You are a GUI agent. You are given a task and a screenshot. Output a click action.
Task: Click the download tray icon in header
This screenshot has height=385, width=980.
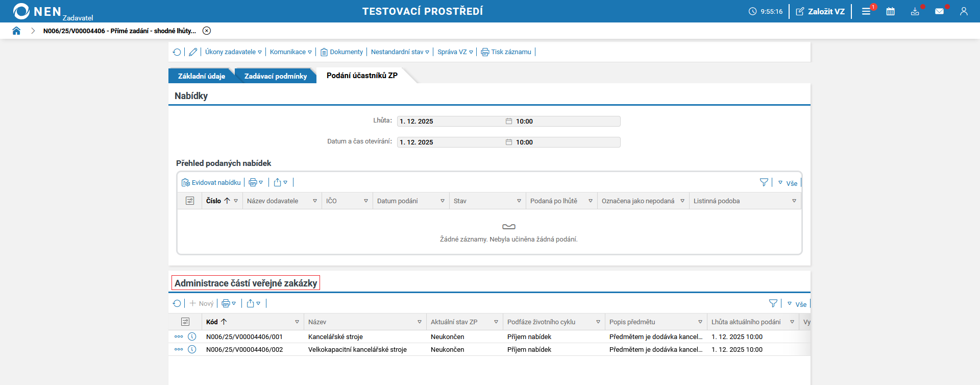915,11
